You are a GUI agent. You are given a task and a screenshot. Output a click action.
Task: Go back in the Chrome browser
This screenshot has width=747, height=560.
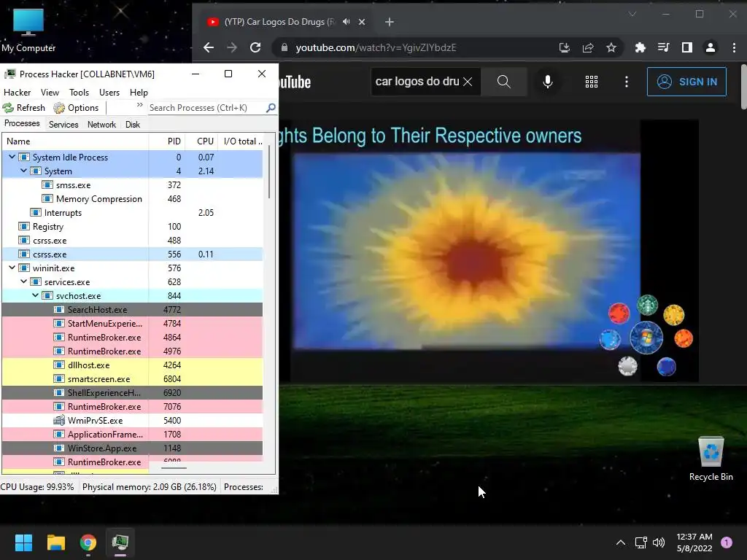click(209, 47)
